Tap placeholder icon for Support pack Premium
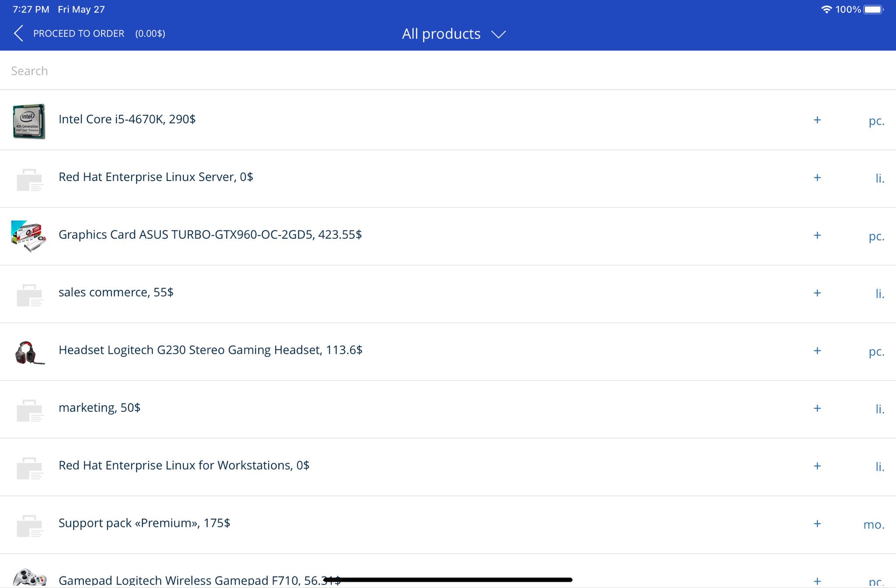This screenshot has height=588, width=896. (x=30, y=526)
